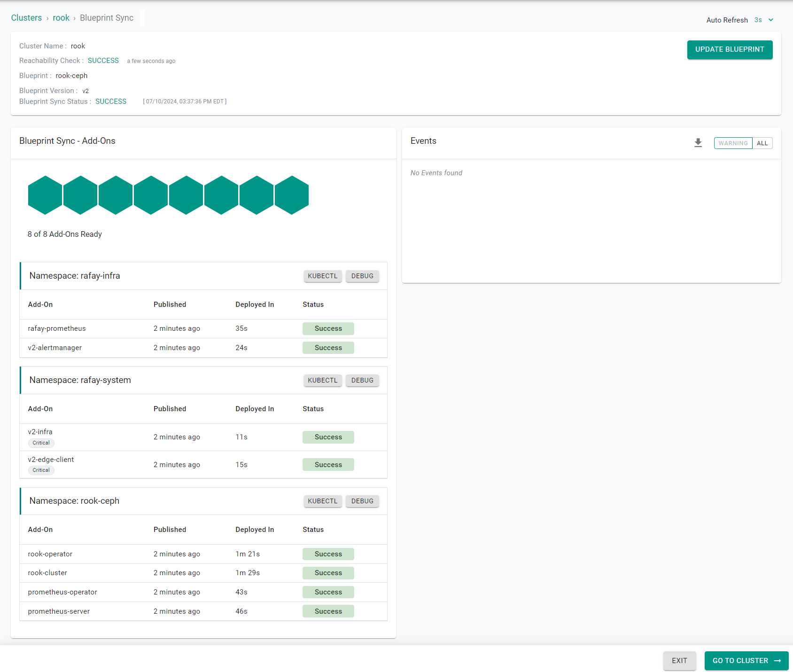
Task: Click the 1m 21s deploy time
Action: click(x=248, y=554)
